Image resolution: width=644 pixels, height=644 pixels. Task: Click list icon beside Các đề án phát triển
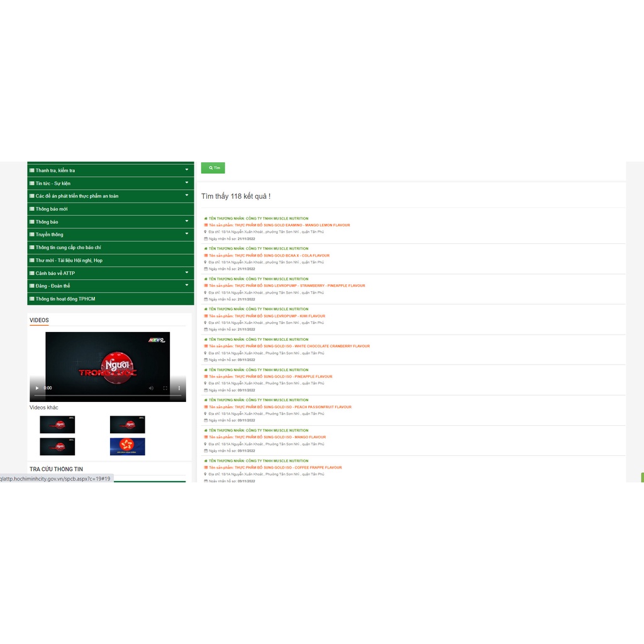(x=32, y=196)
